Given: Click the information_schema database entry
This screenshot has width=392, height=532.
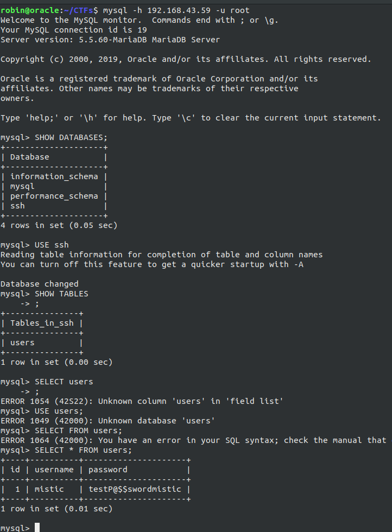Looking at the screenshot, I should 54,177.
